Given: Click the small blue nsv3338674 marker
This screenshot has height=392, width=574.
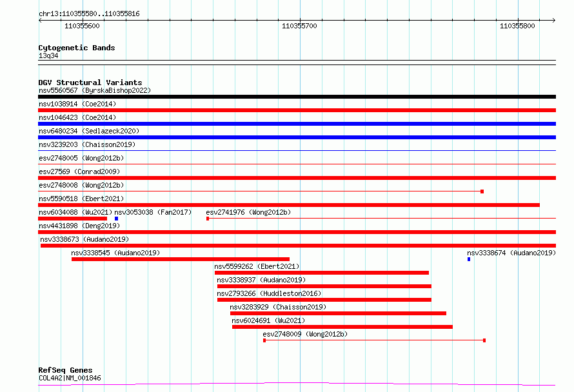Looking at the screenshot, I should [x=469, y=259].
